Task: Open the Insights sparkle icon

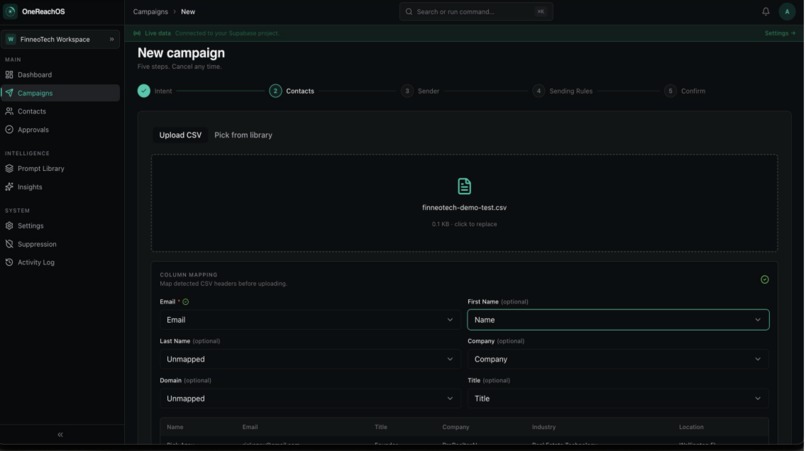Action: (x=9, y=187)
